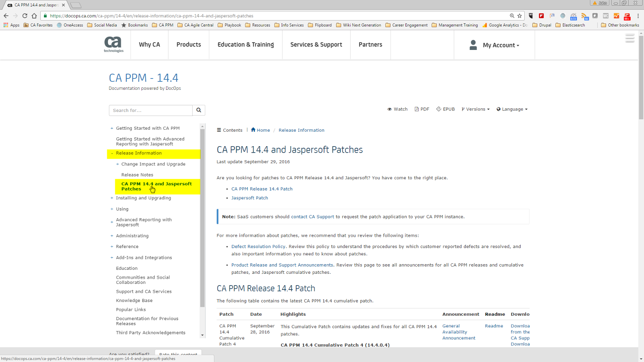644x362 pixels.
Task: Open the My Account dropdown menu
Action: tap(501, 45)
